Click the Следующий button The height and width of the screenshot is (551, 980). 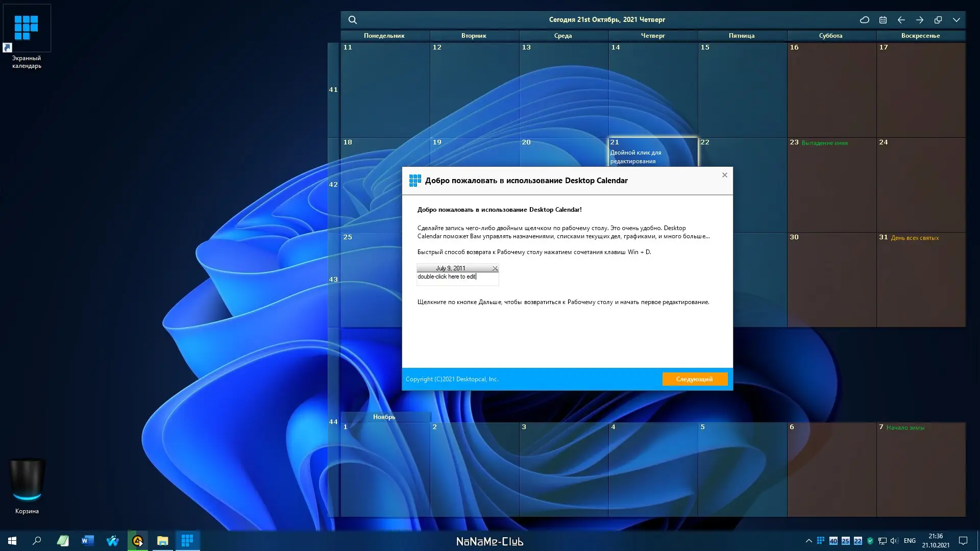pyautogui.click(x=694, y=379)
